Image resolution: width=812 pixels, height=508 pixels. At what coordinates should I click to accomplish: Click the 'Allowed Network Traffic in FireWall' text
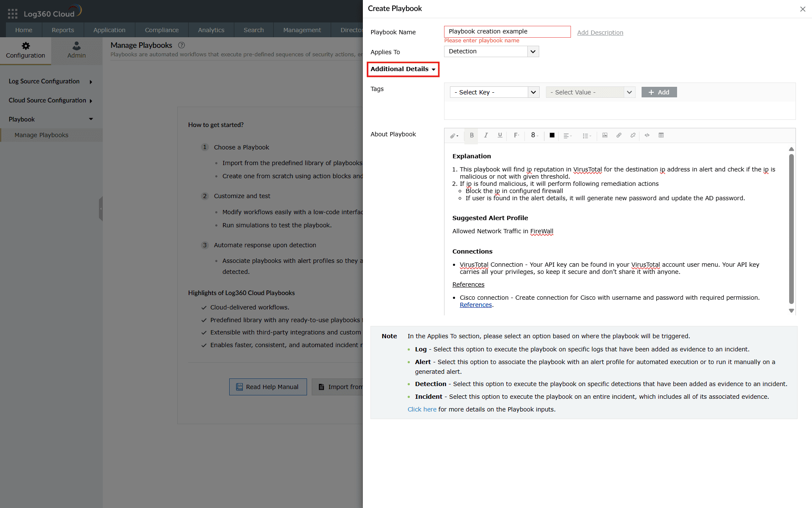click(x=503, y=231)
